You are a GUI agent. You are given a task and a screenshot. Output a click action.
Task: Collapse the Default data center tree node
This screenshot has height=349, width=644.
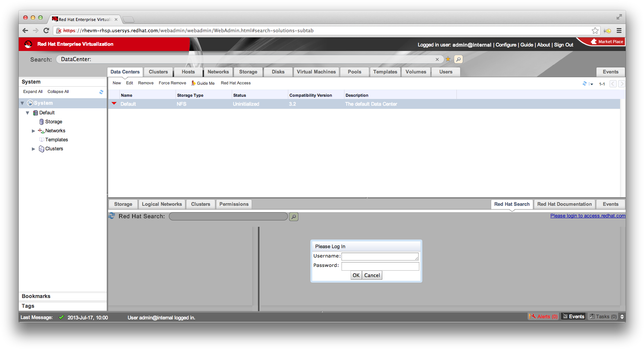[28, 113]
